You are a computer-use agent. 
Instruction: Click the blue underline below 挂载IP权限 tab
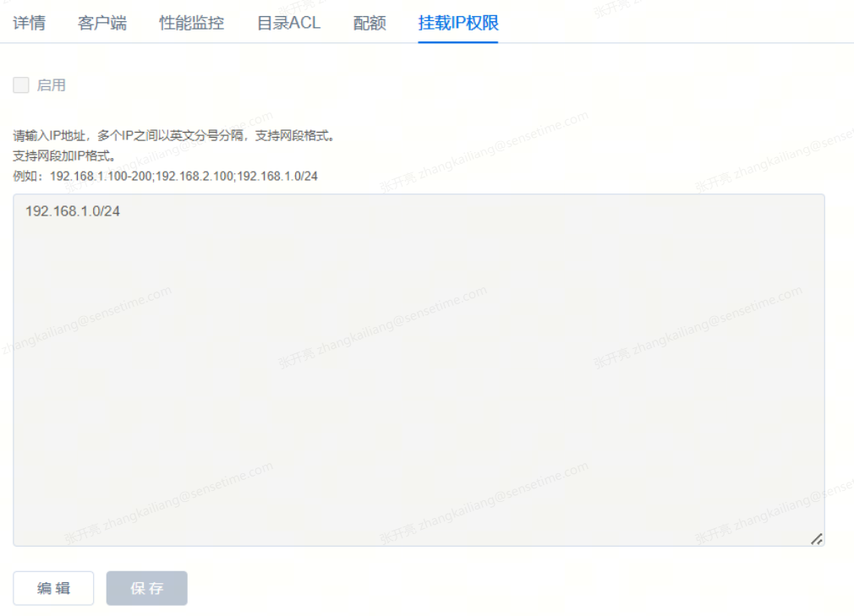[457, 41]
